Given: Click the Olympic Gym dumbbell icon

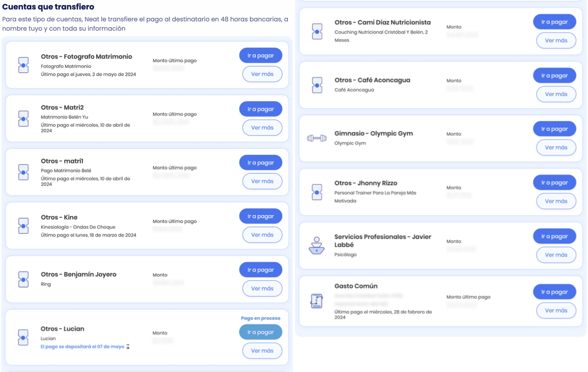Looking at the screenshot, I should point(317,138).
